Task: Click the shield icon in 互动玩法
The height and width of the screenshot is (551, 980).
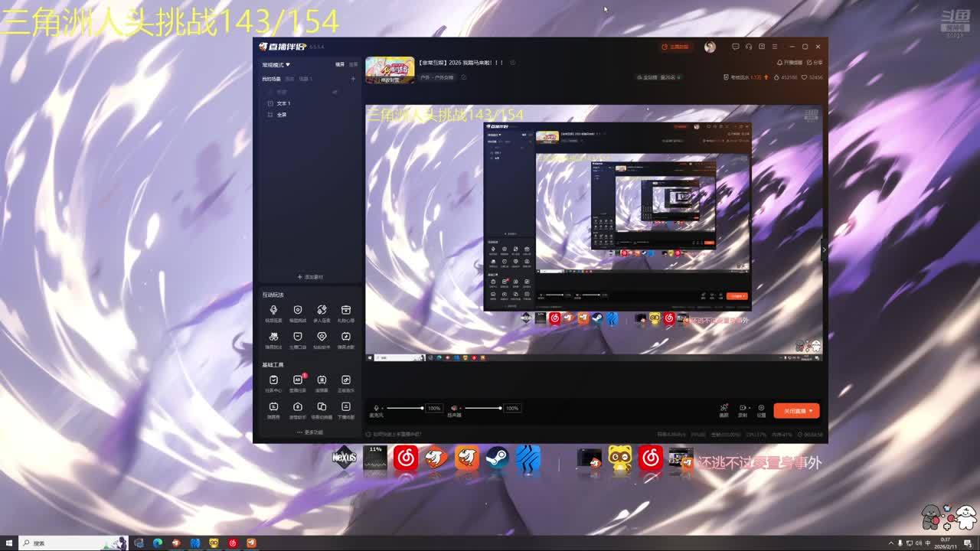Action: click(x=298, y=310)
